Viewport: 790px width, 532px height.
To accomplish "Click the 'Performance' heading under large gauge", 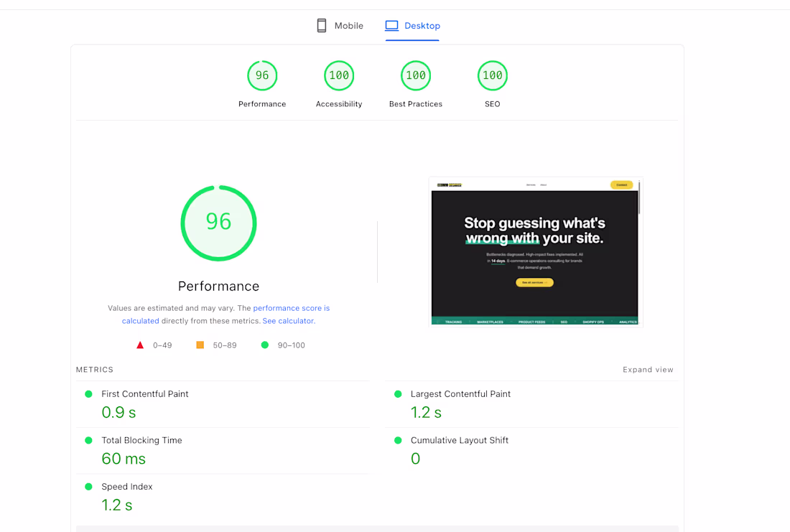I will [x=218, y=286].
